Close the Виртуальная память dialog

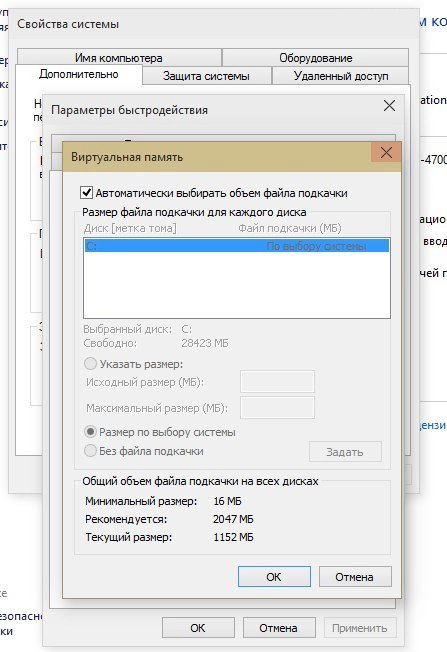pos(386,153)
